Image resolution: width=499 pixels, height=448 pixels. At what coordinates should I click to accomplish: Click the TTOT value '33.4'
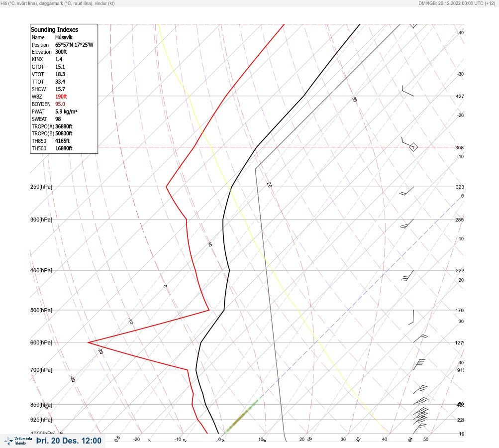[x=60, y=82]
